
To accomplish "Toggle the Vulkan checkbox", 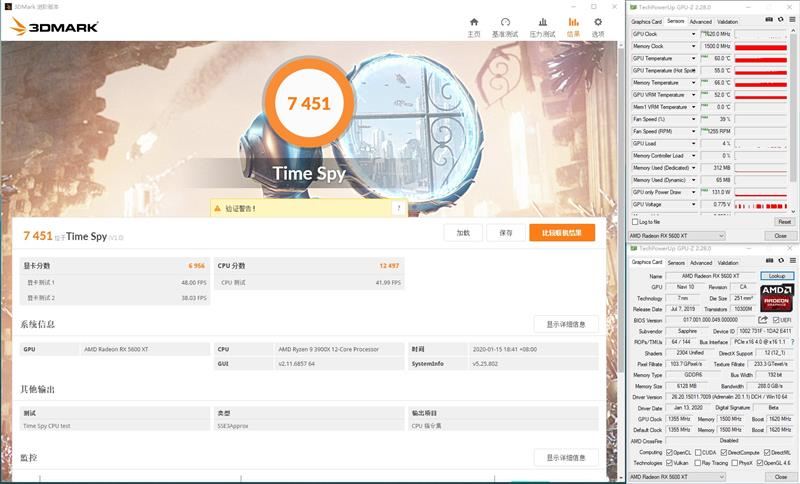I will tap(669, 463).
